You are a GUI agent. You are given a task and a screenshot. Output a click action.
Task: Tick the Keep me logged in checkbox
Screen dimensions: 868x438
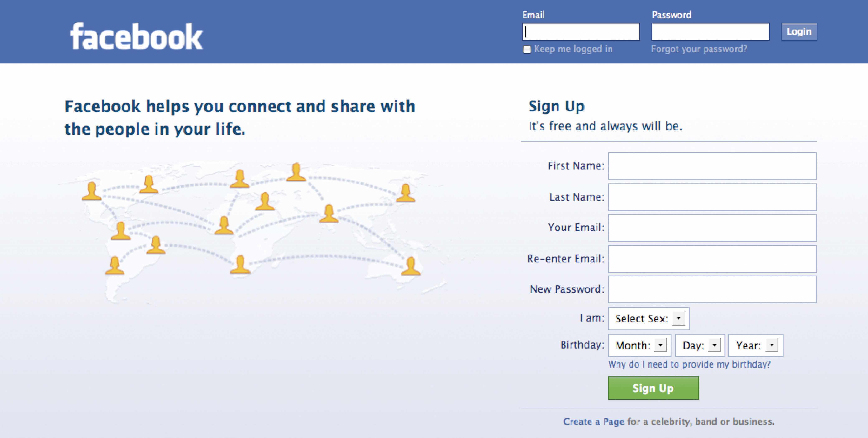(x=527, y=49)
